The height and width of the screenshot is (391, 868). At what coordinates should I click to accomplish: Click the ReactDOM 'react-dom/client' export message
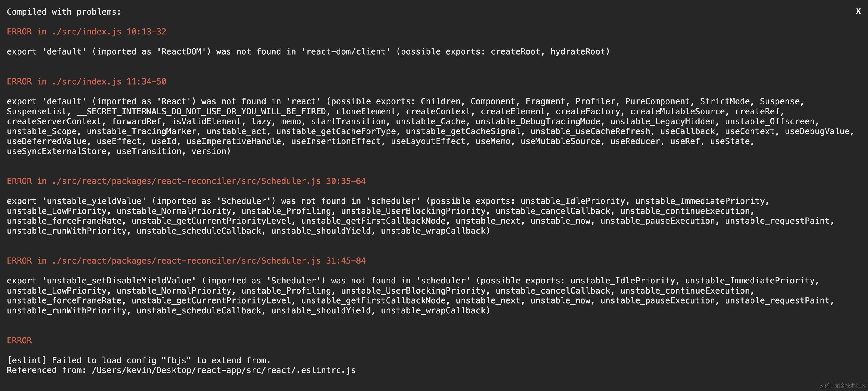click(308, 52)
